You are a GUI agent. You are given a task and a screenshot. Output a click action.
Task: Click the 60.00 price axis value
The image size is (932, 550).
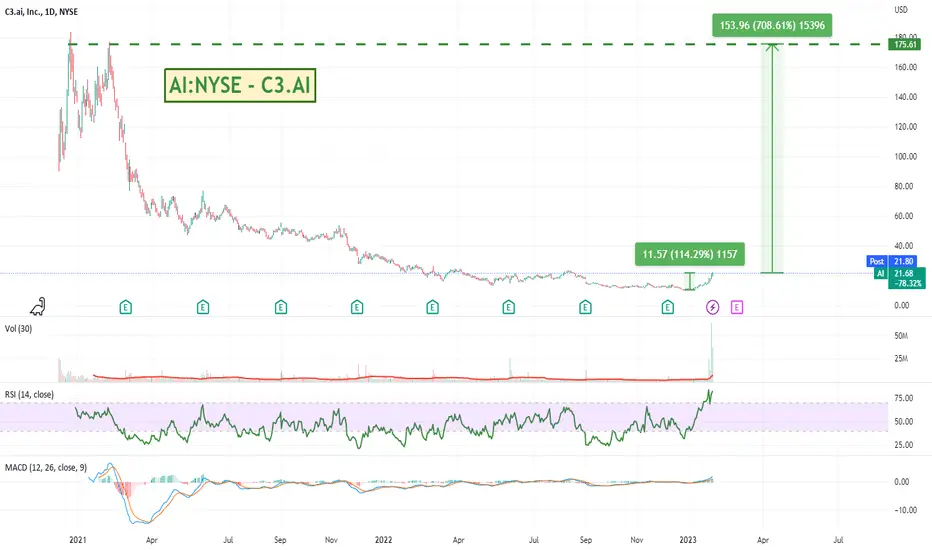903,216
